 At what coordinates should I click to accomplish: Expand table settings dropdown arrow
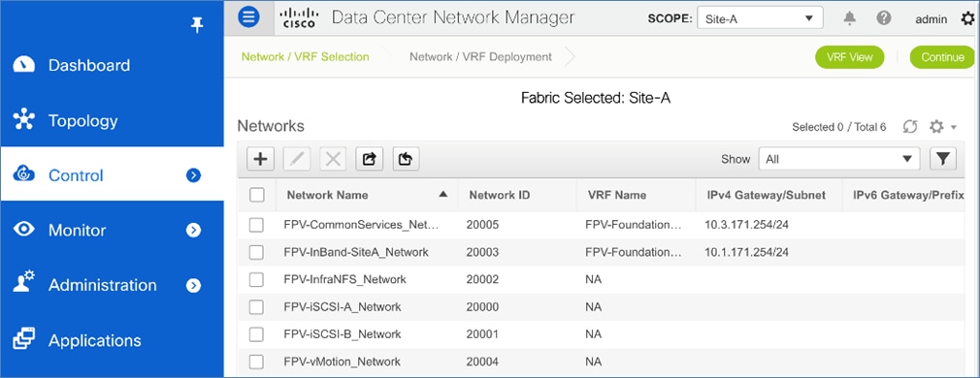(954, 128)
